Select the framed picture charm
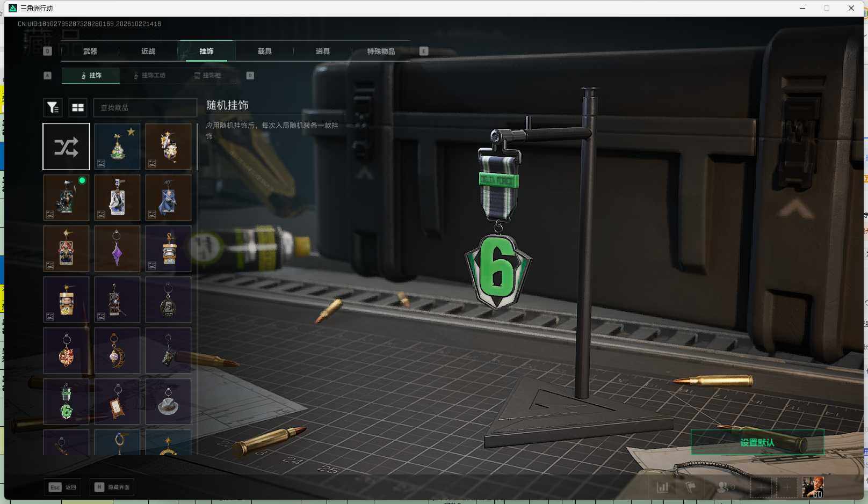This screenshot has width=868, height=504. click(x=117, y=401)
